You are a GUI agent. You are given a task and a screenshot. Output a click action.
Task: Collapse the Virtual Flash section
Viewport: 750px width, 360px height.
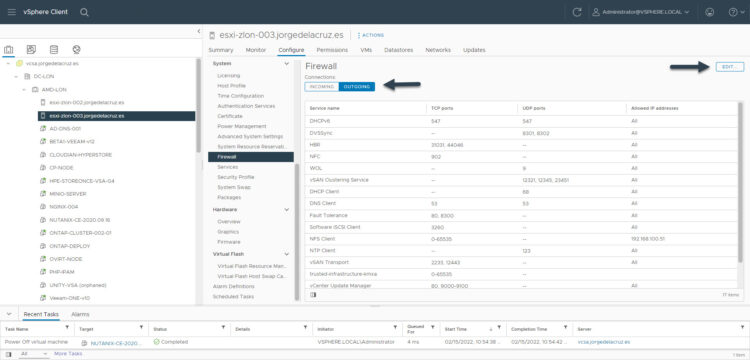(287, 254)
